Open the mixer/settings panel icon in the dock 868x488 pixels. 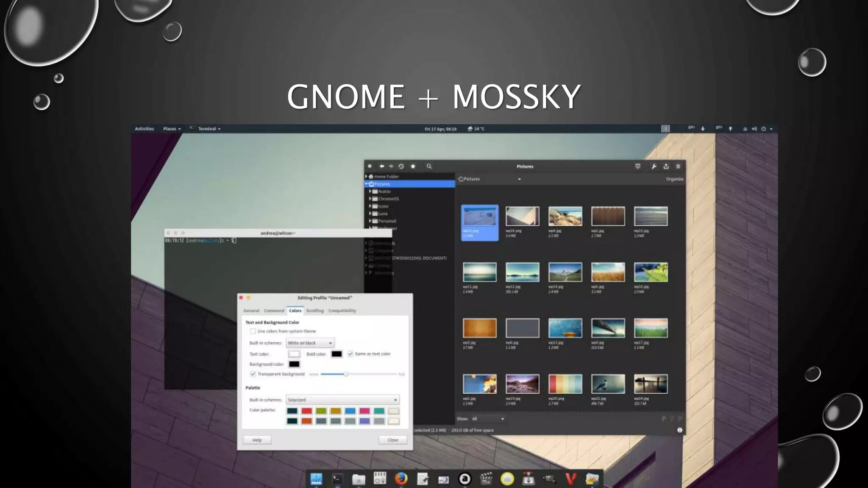click(x=380, y=478)
